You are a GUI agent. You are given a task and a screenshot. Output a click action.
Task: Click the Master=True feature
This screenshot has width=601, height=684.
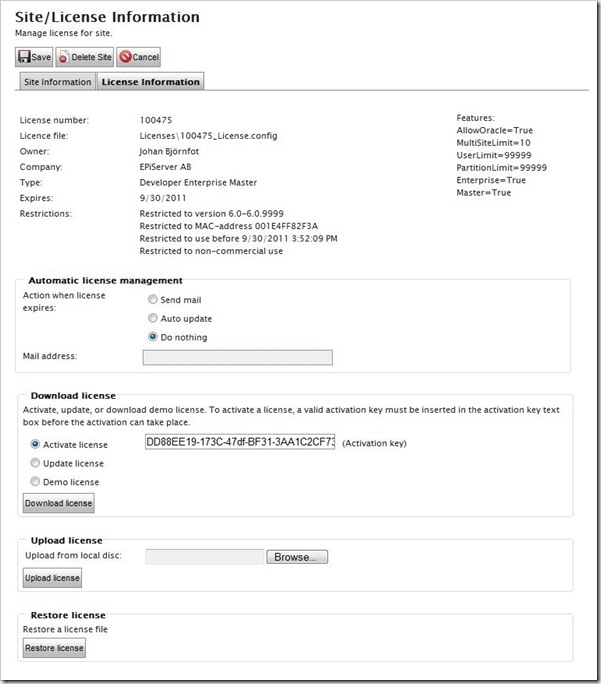pos(484,193)
